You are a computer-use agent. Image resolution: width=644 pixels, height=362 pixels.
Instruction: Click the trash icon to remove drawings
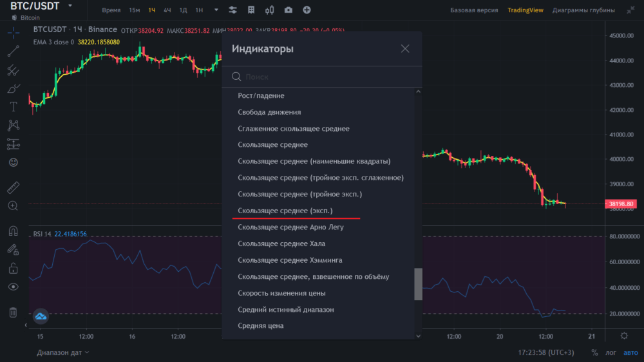pos(13,312)
